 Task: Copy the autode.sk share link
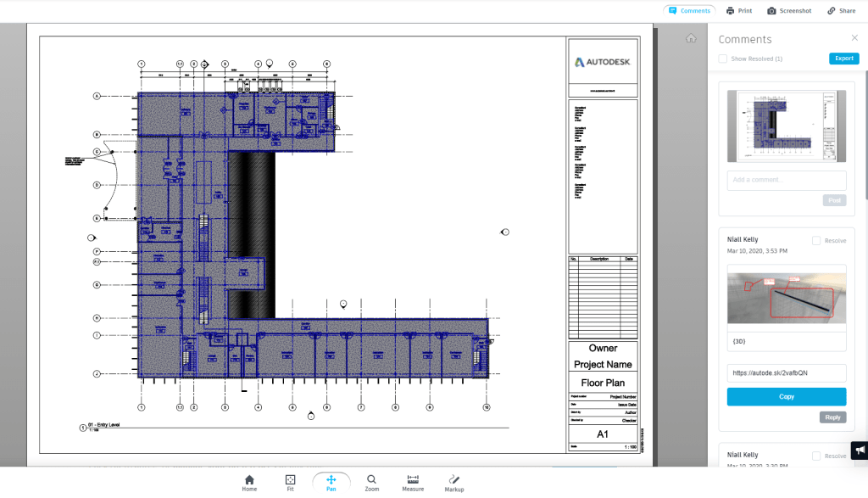[x=786, y=396]
